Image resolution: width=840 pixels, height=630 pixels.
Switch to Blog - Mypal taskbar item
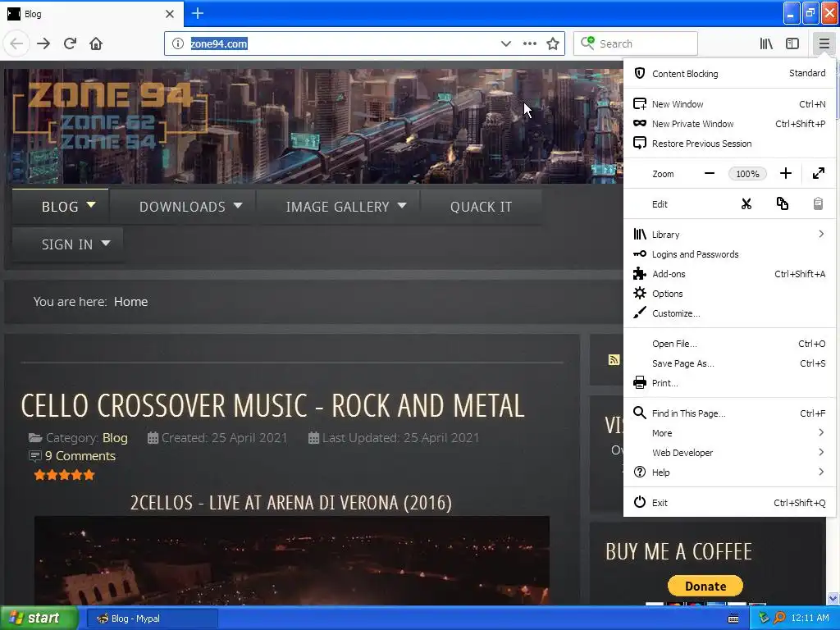pos(153,619)
